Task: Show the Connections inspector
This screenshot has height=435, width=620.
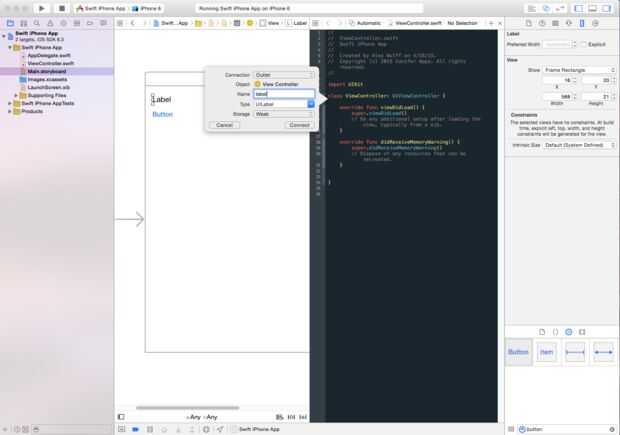Action: coord(595,23)
